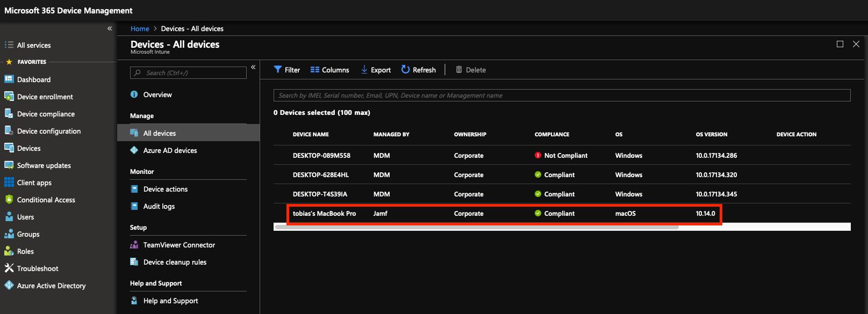The image size is (868, 314).
Task: Click the Device configuration icon
Action: [x=9, y=131]
